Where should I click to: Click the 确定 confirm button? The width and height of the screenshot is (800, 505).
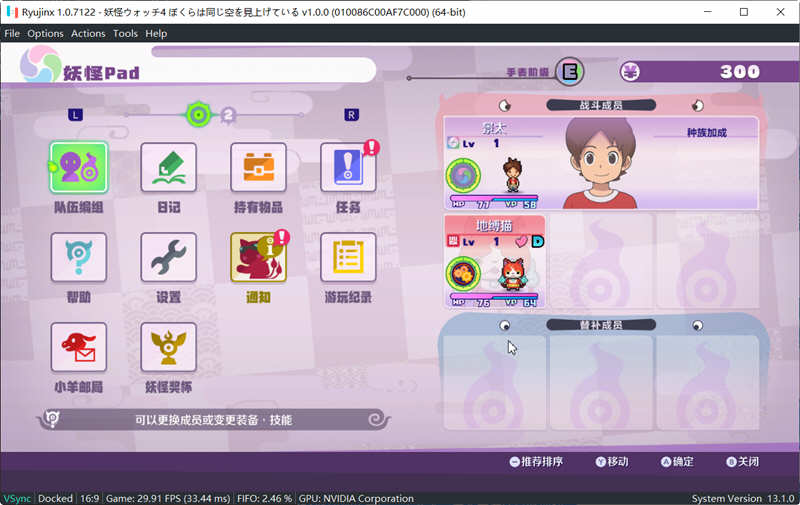coord(677,462)
